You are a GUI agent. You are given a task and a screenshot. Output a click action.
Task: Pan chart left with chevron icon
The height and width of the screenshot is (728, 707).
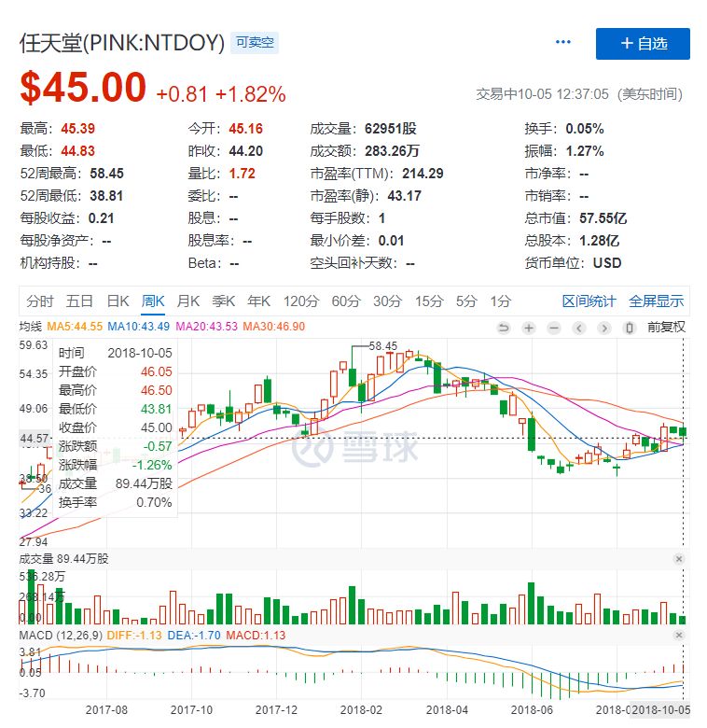point(578,329)
